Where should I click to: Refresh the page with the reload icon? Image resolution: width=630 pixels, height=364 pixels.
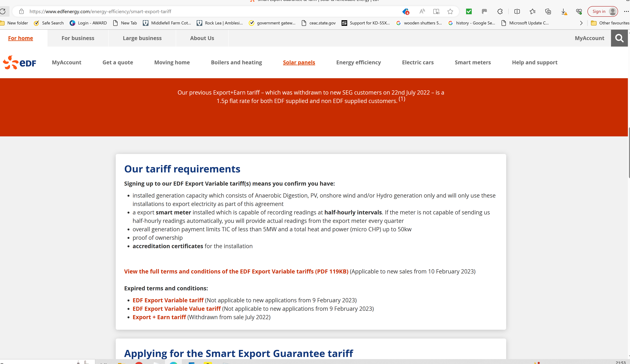3,11
